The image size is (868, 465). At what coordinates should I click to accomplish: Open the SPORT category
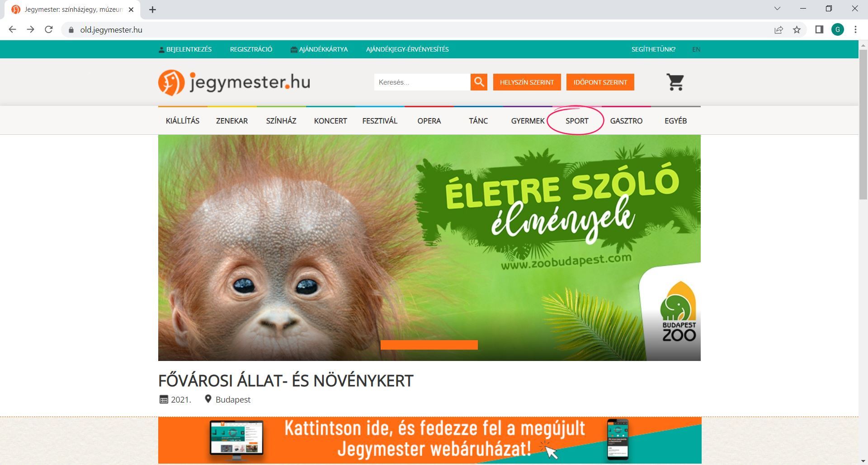coord(577,121)
